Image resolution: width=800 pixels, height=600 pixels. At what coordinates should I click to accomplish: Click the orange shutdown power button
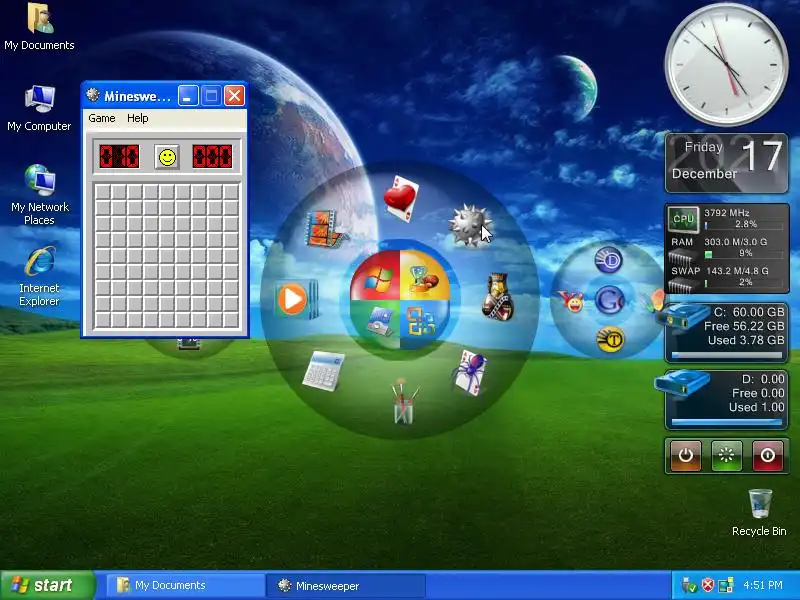(685, 456)
